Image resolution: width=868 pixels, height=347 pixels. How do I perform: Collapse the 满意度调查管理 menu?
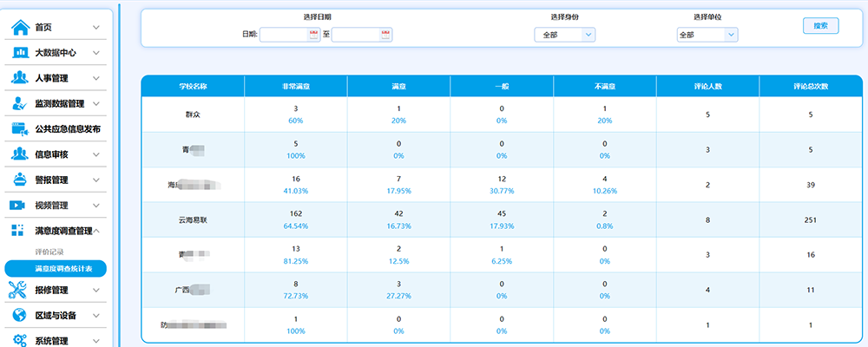coord(96,231)
